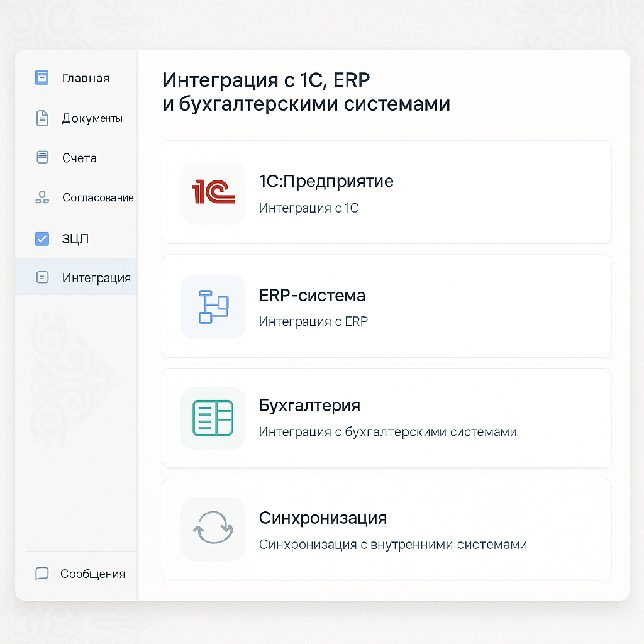Viewport: 644px width, 644px height.
Task: Click the ЗЦЛ checkmark icon
Action: [x=42, y=238]
